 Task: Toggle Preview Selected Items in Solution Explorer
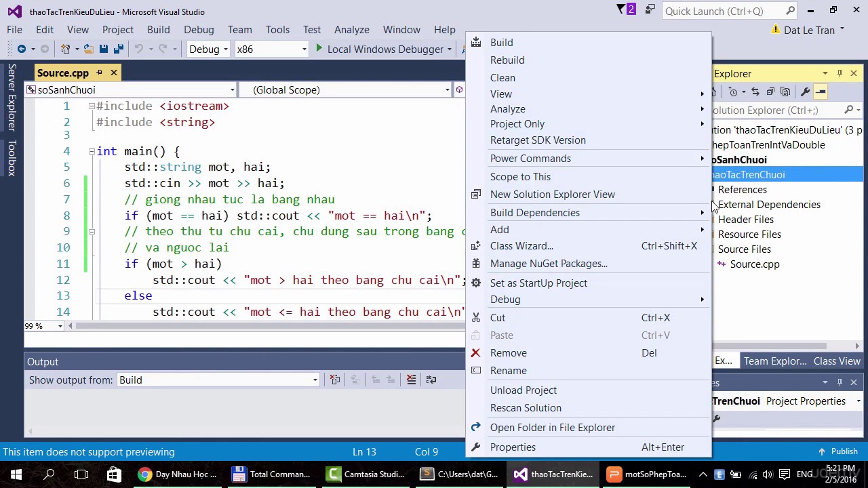tap(821, 91)
